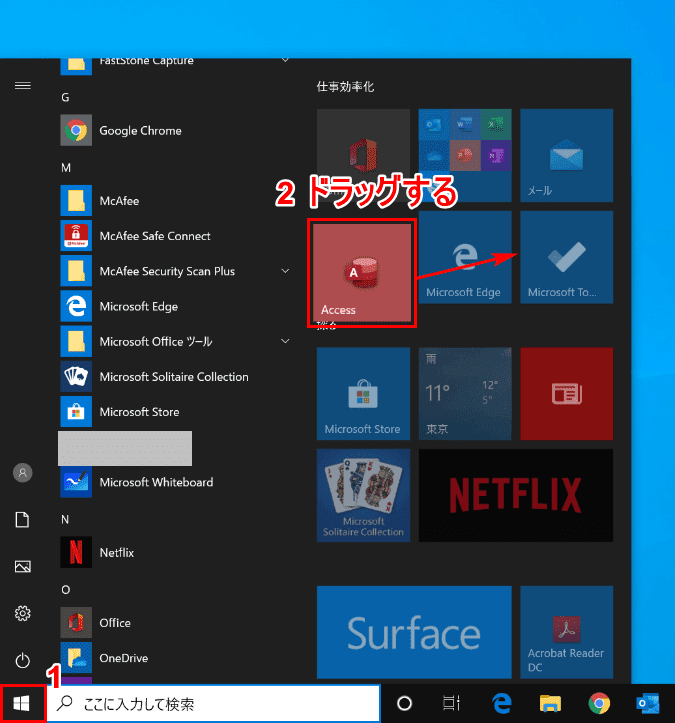Open the Microsoft To Do tile
The height and width of the screenshot is (723, 675).
(567, 257)
